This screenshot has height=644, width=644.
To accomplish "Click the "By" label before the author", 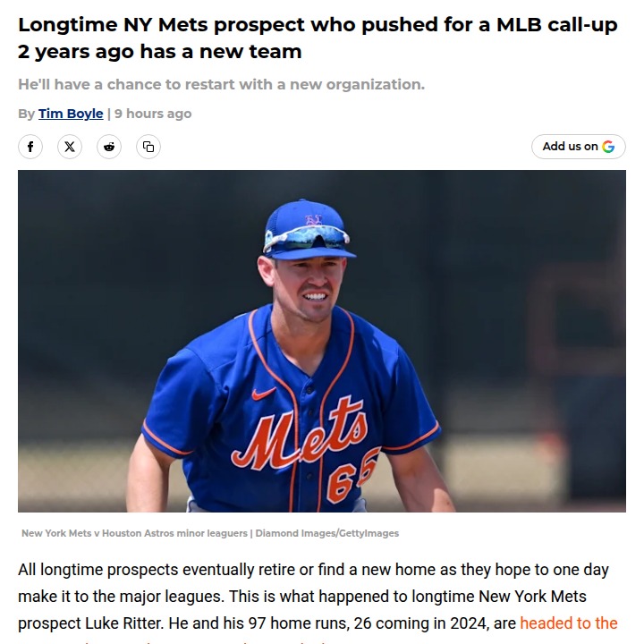I will (x=26, y=114).
